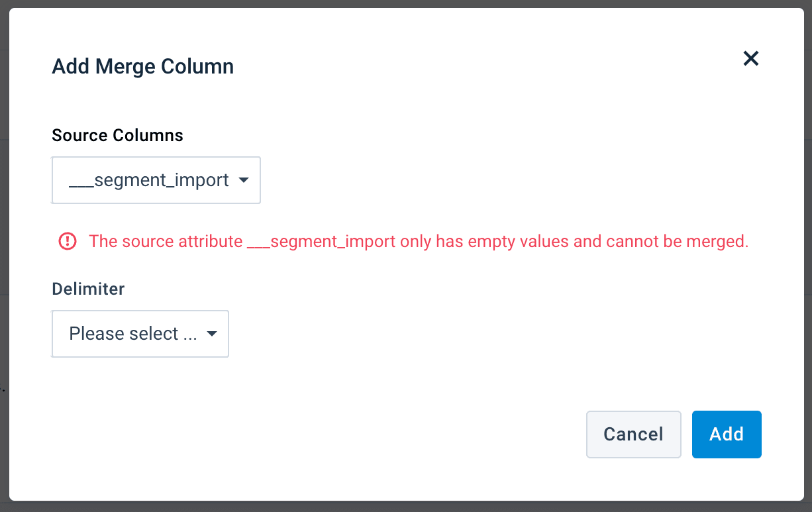Click the Source Columns dropdown arrow
The height and width of the screenshot is (512, 812).
(243, 180)
